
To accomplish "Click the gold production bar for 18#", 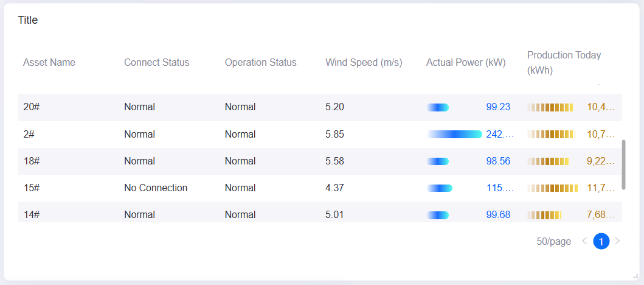I will coord(548,161).
